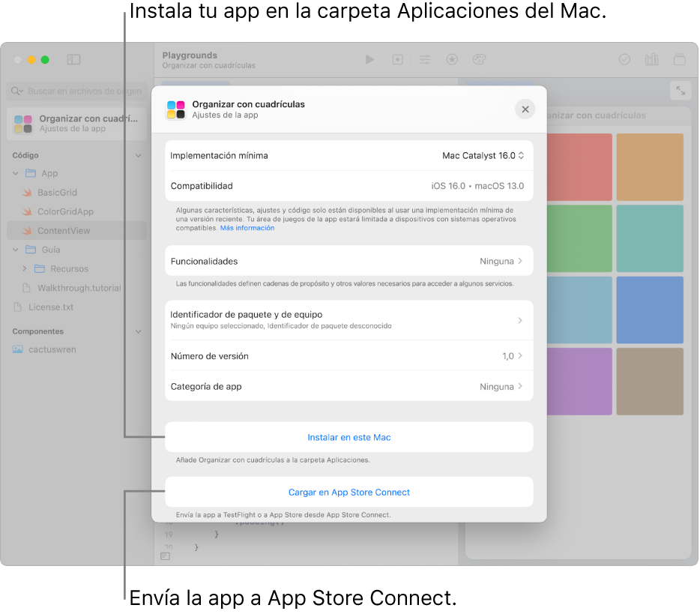700x614 pixels.
Task: Open Identificador de paquete y de equipo
Action: click(x=349, y=320)
